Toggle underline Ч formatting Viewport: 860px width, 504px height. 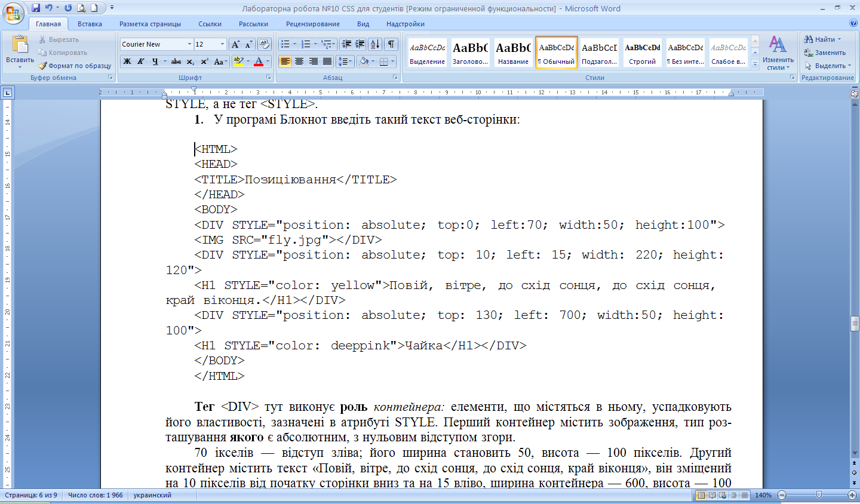(155, 62)
